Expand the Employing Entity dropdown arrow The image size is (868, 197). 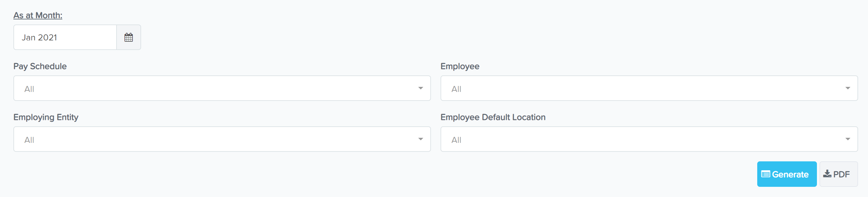click(x=420, y=139)
